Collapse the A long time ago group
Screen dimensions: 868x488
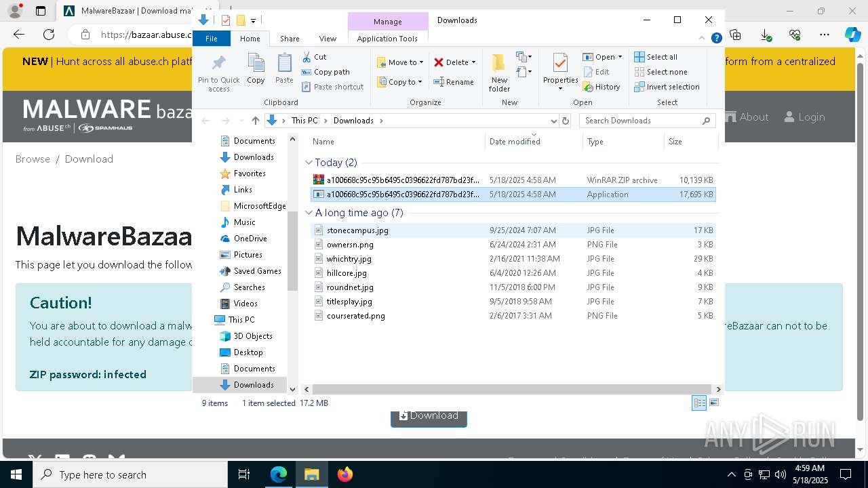point(309,213)
